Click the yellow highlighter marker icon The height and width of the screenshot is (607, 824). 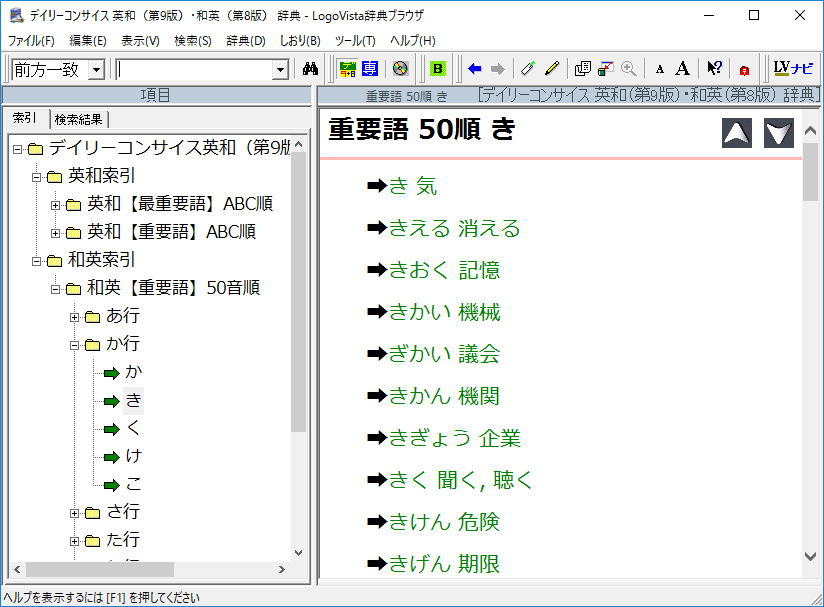coord(552,69)
